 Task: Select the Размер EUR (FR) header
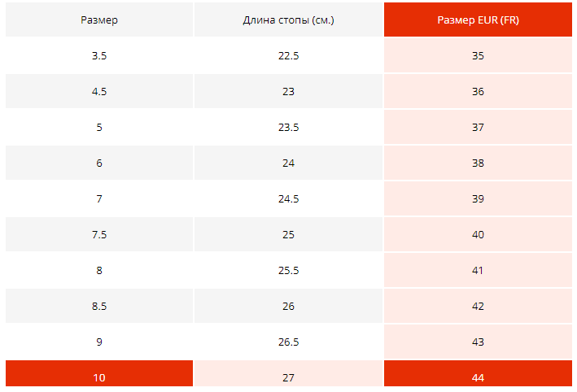[x=478, y=20]
